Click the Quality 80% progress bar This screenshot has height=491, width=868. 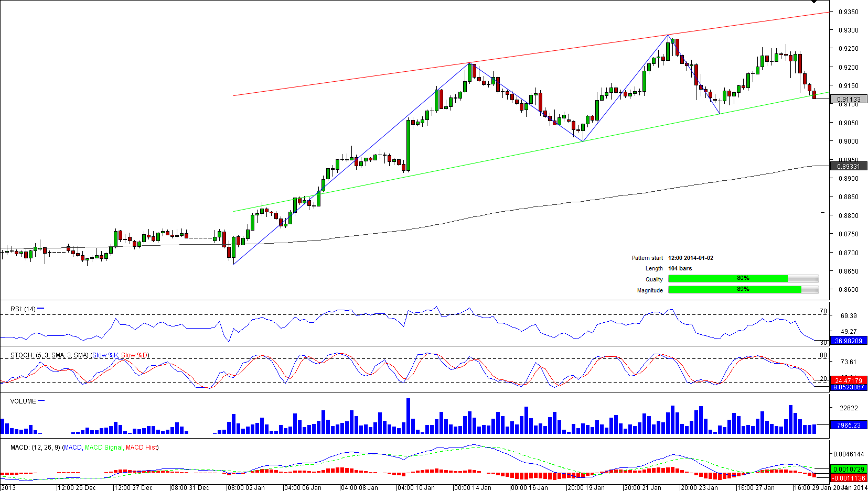(743, 279)
